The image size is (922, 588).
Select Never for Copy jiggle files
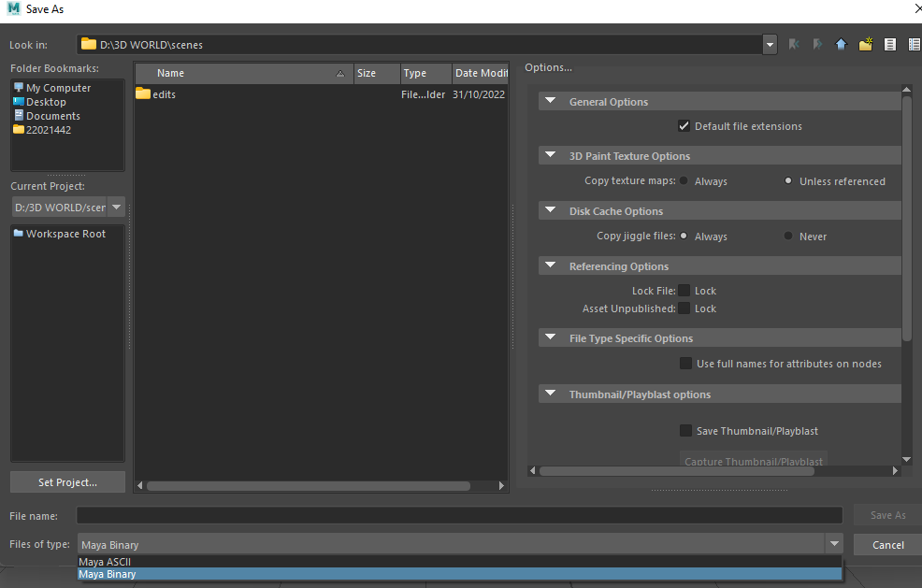(x=788, y=236)
